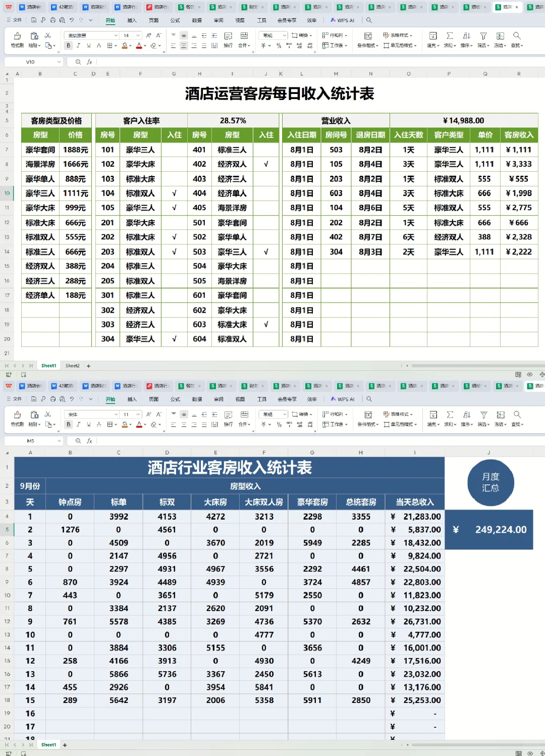The width and height of the screenshot is (545, 756).
Task: Click the WPS AI button in the 酒店运营 window
Action: coord(343,20)
